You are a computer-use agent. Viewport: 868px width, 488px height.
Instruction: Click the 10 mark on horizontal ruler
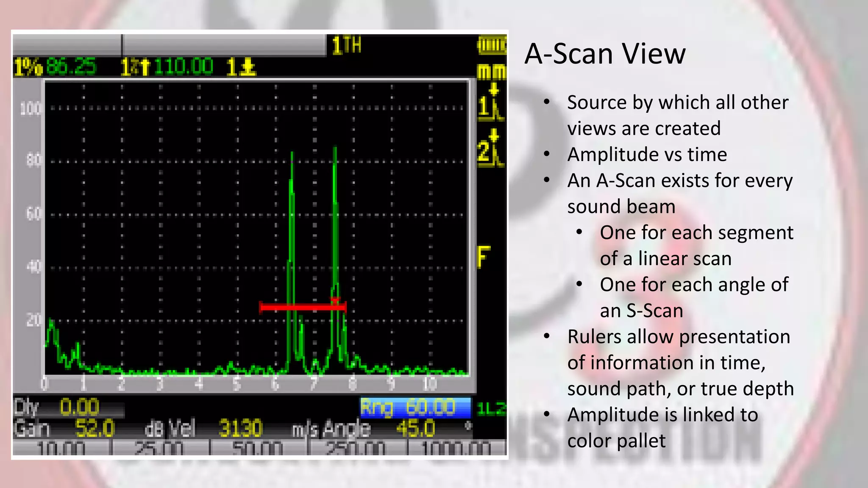[x=429, y=383]
